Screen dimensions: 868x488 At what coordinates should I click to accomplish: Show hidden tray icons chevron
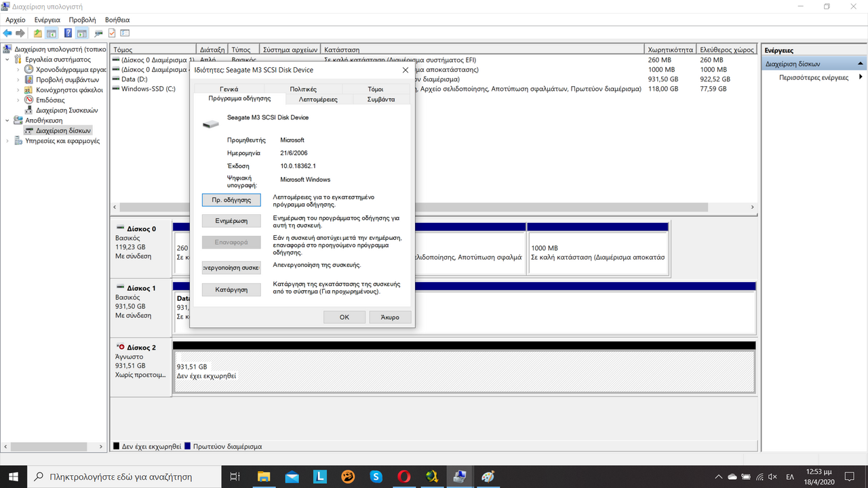point(719,476)
